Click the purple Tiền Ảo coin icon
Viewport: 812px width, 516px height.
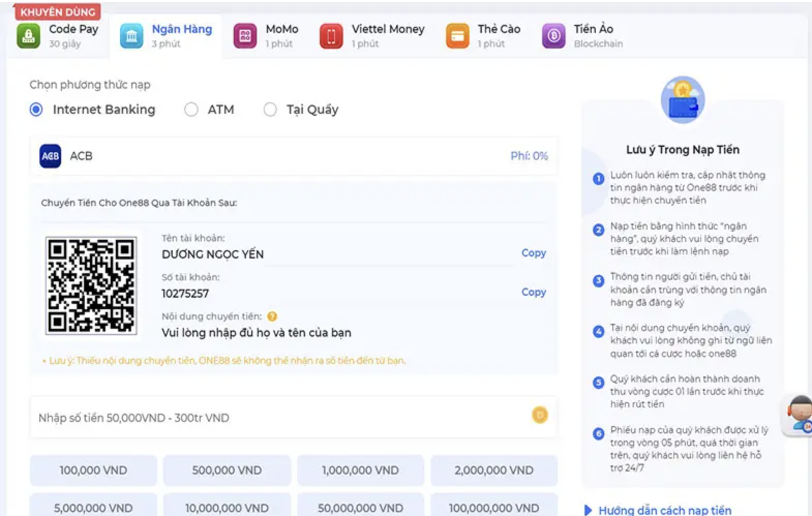[553, 36]
